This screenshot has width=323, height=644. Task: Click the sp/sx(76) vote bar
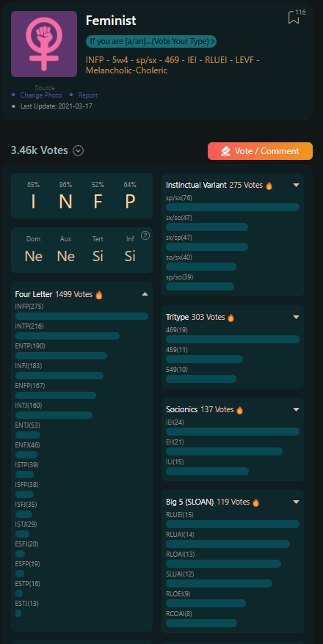(233, 207)
